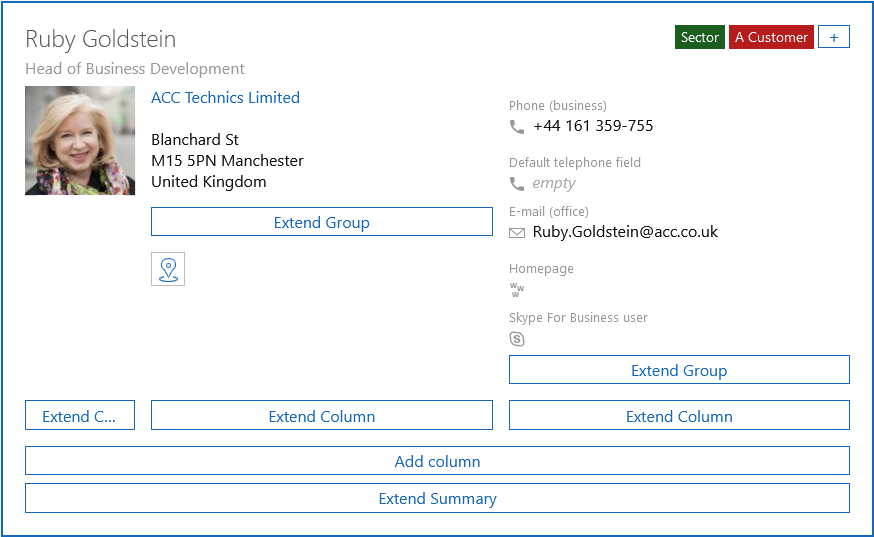
Task: Click truncated Extend C... button under photo
Action: click(80, 416)
